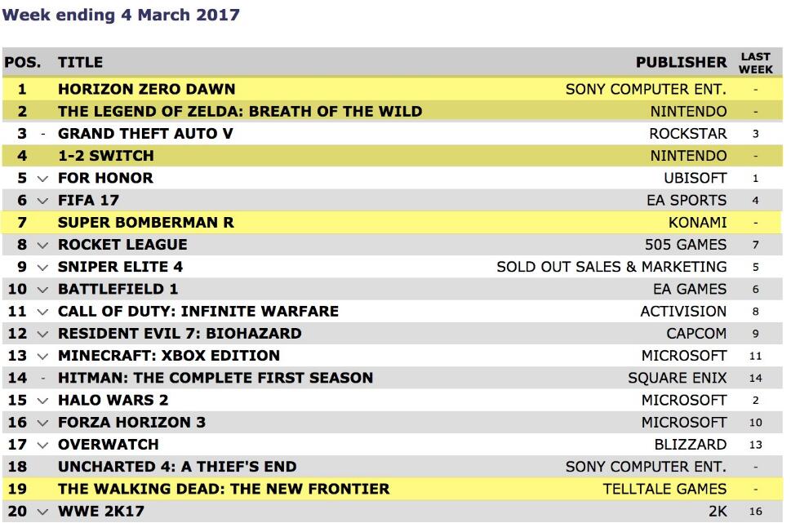Click the Konami publisher name
This screenshot has width=791, height=532.
[x=697, y=223]
